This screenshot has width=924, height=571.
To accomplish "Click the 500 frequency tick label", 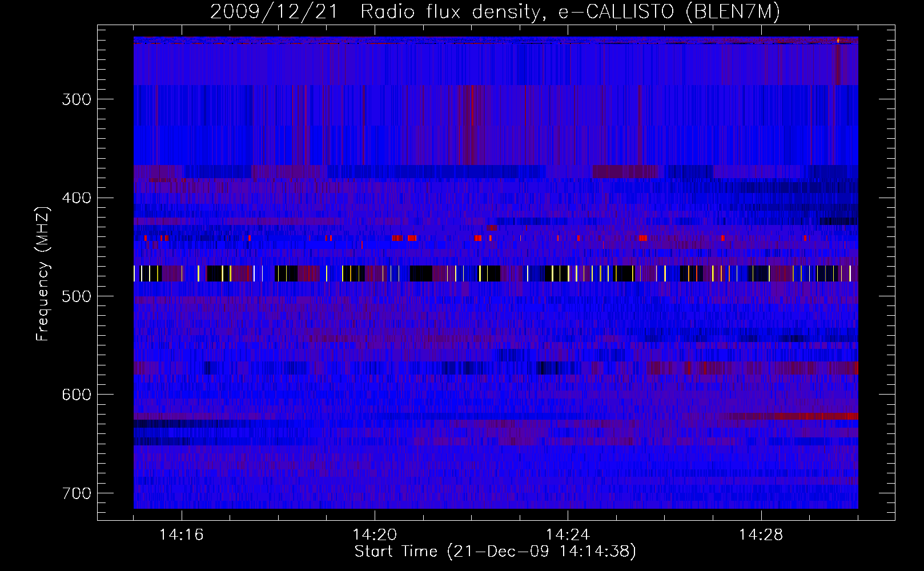I will [77, 296].
